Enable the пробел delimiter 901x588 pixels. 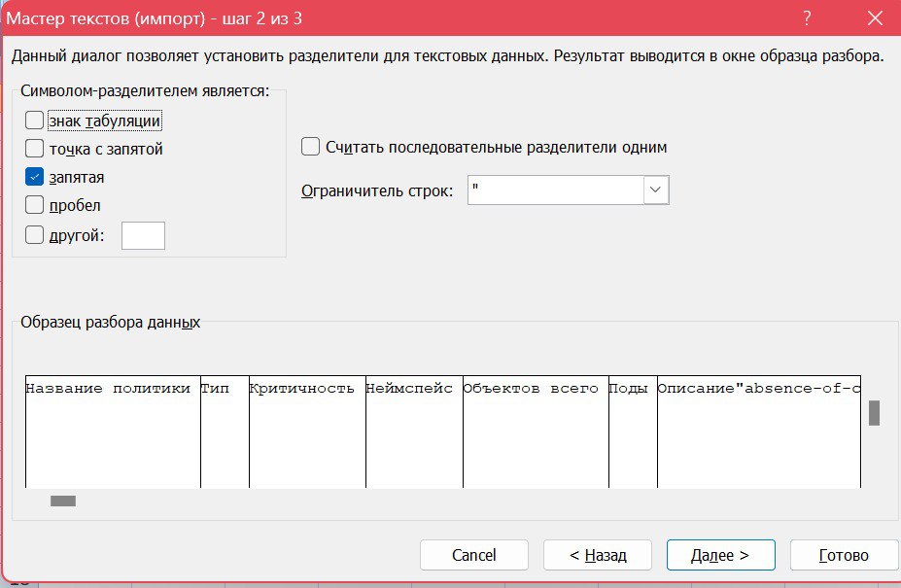click(33, 205)
